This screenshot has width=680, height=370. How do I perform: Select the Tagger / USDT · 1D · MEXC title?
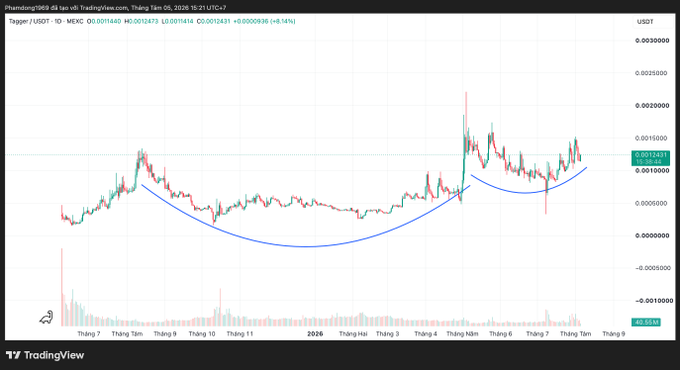[x=46, y=21]
